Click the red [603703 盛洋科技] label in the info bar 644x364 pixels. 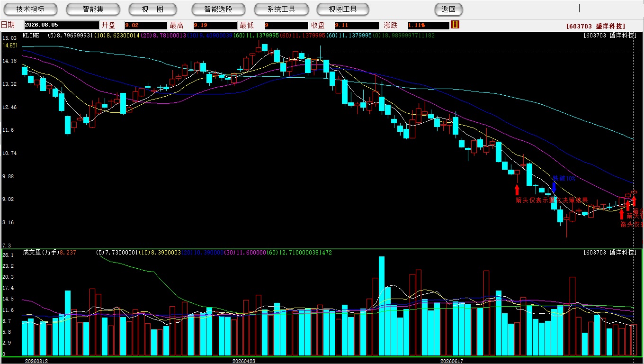596,27
